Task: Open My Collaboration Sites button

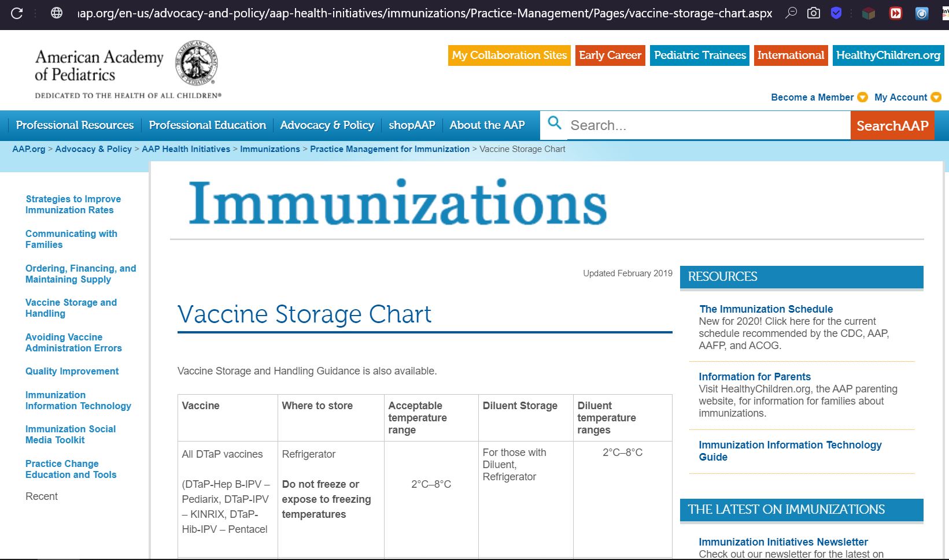Action: click(509, 55)
